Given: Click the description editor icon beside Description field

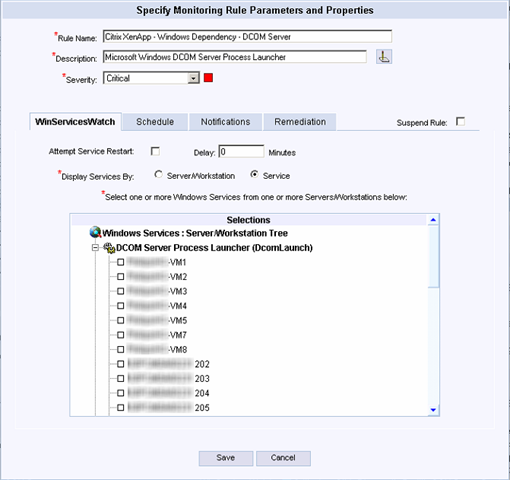Looking at the screenshot, I should click(384, 57).
